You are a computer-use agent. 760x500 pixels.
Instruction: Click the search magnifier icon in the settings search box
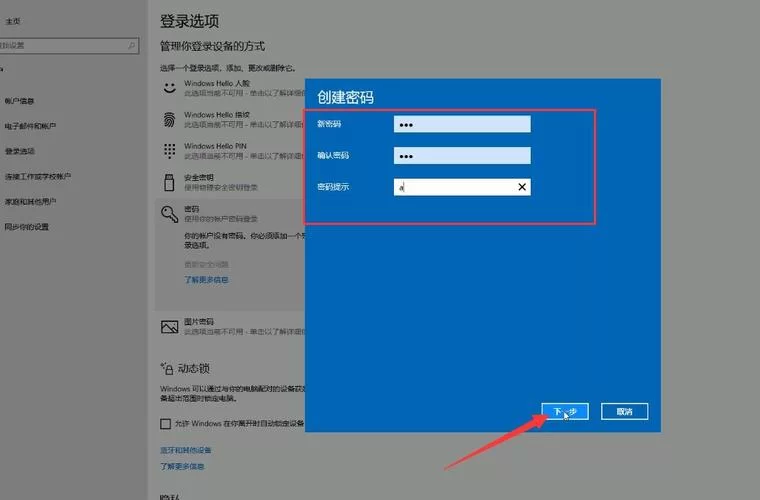click(x=131, y=46)
